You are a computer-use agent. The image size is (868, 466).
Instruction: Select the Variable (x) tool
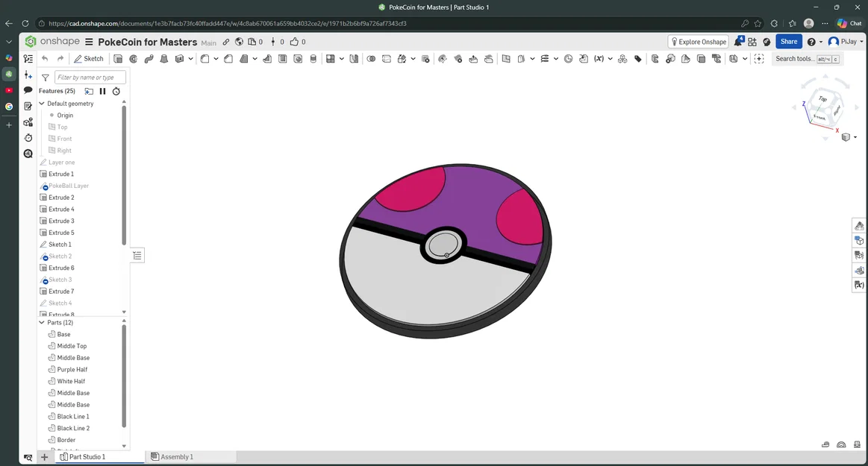[x=599, y=59]
